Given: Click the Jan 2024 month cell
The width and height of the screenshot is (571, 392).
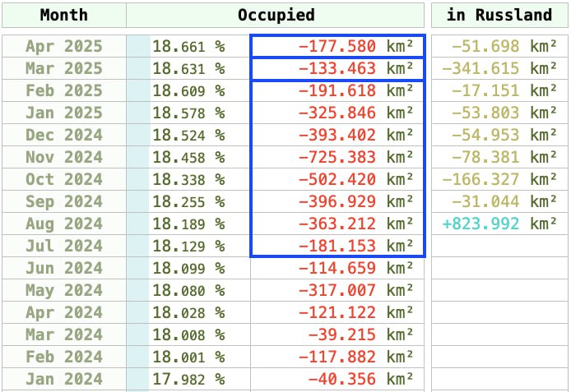Looking at the screenshot, I should point(64,379).
